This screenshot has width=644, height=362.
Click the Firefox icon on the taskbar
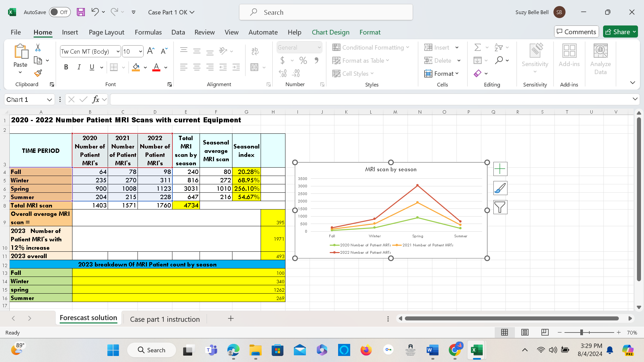coord(366,350)
